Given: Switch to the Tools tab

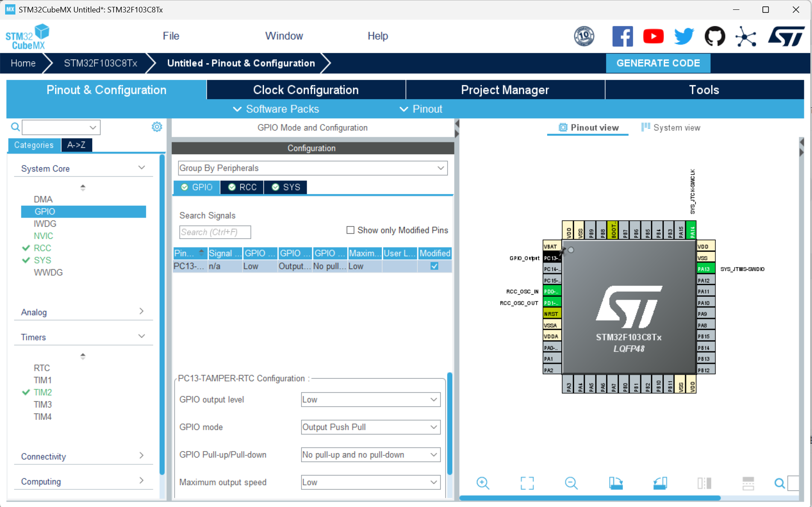Looking at the screenshot, I should click(704, 90).
